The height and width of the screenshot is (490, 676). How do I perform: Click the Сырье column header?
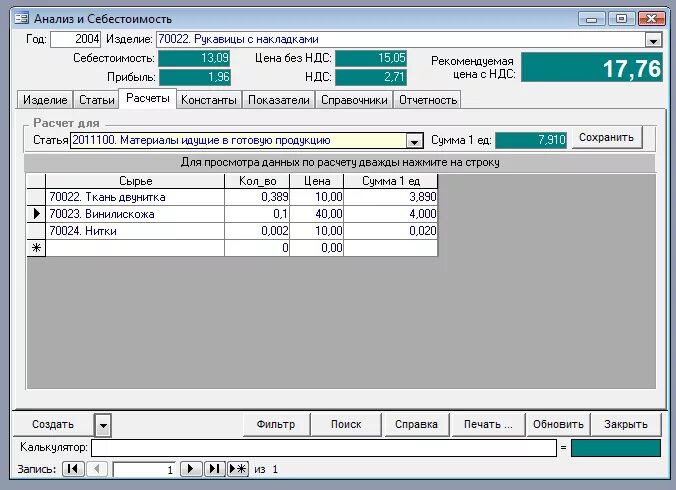pos(135,181)
